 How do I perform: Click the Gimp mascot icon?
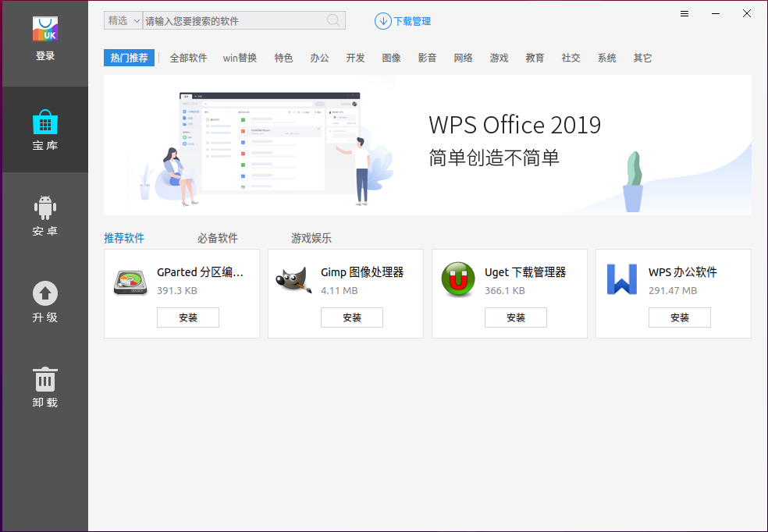point(294,281)
